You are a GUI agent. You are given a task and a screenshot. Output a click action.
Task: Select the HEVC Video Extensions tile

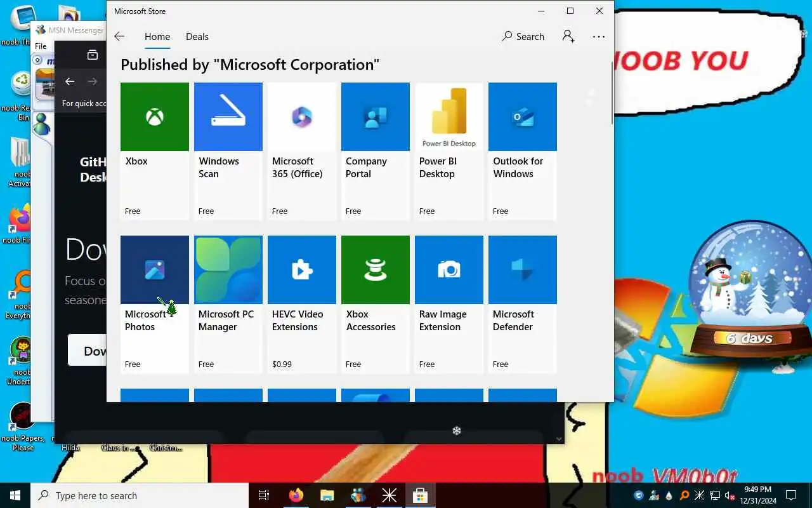pyautogui.click(x=302, y=304)
